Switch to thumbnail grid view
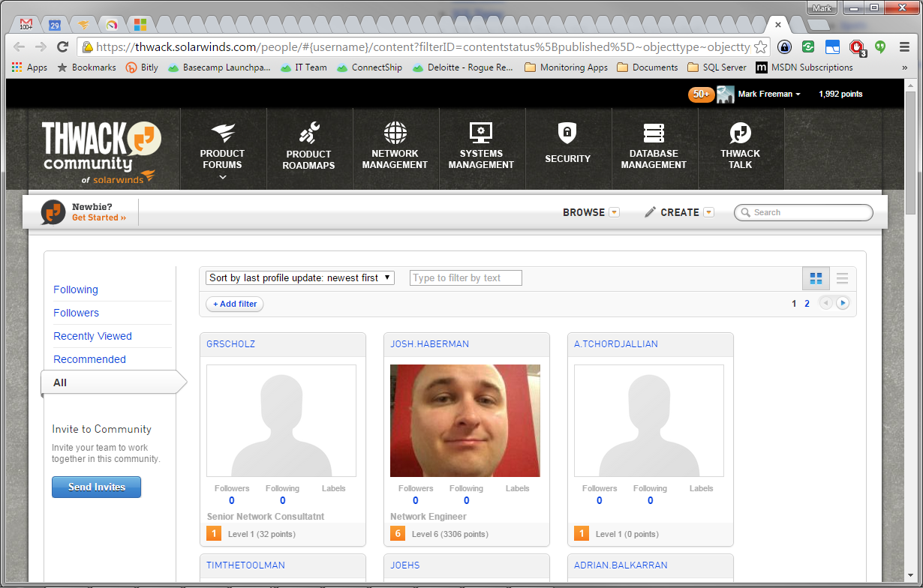This screenshot has height=588, width=923. pos(816,278)
